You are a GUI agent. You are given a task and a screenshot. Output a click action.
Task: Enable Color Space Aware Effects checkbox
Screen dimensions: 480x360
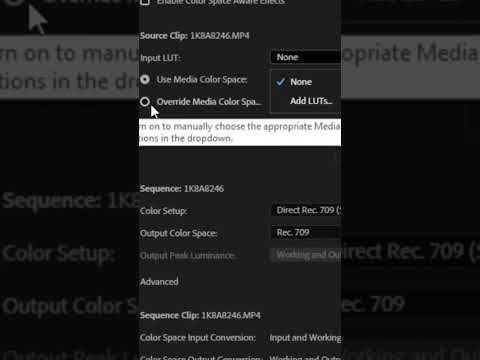(145, 2)
